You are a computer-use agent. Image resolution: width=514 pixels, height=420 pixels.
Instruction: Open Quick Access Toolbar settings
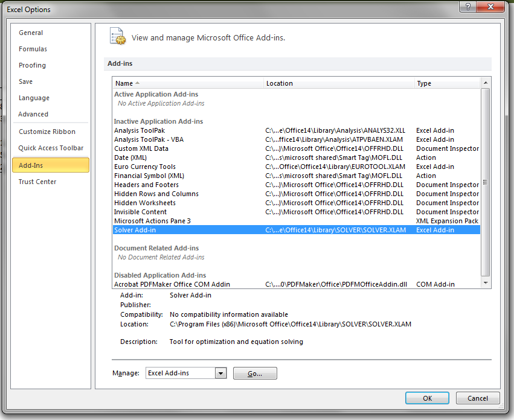click(x=51, y=148)
